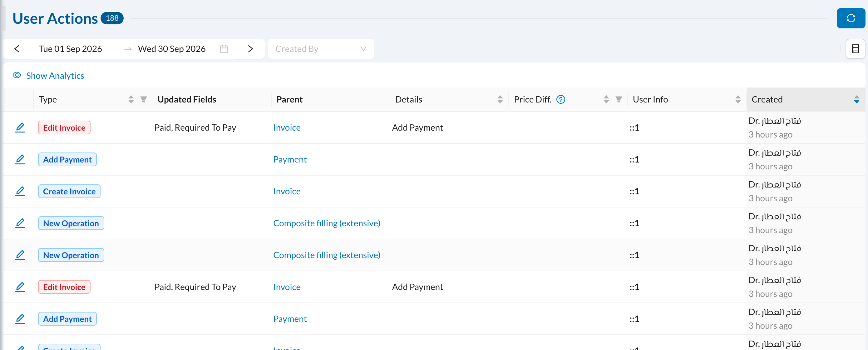Image resolution: width=868 pixels, height=350 pixels.
Task: Click end date Wed 30 Sep 2026
Action: pos(171,49)
